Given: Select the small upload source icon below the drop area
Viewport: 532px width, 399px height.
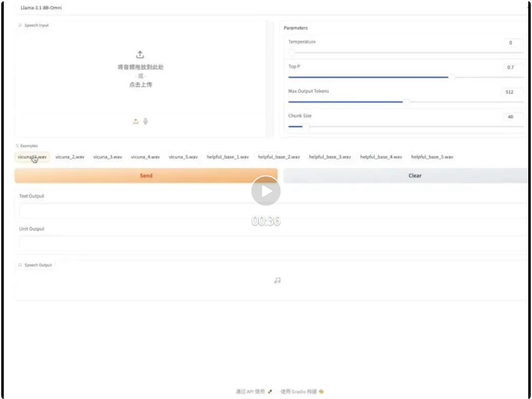Looking at the screenshot, I should [x=135, y=122].
